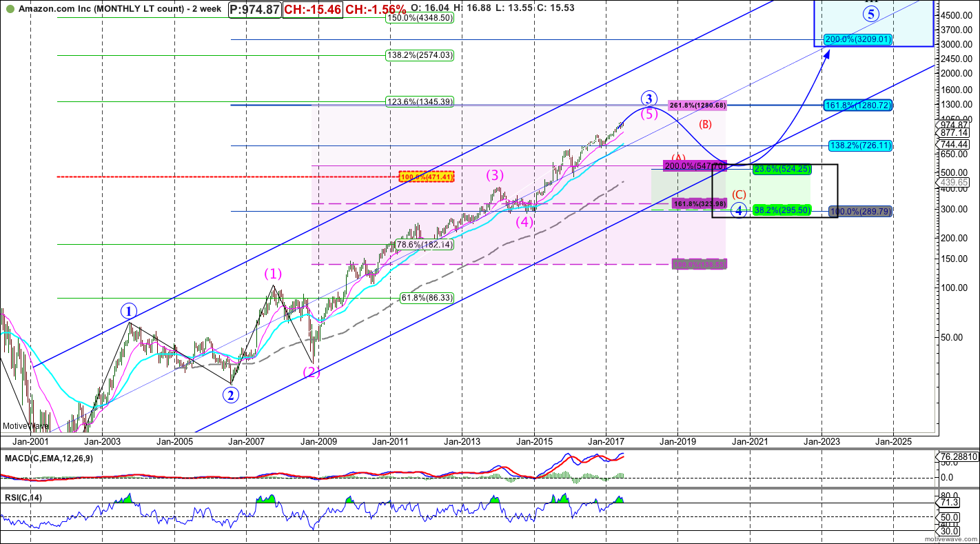Select the magenta wave (2) label
The width and height of the screenshot is (980, 544).
[x=311, y=372]
